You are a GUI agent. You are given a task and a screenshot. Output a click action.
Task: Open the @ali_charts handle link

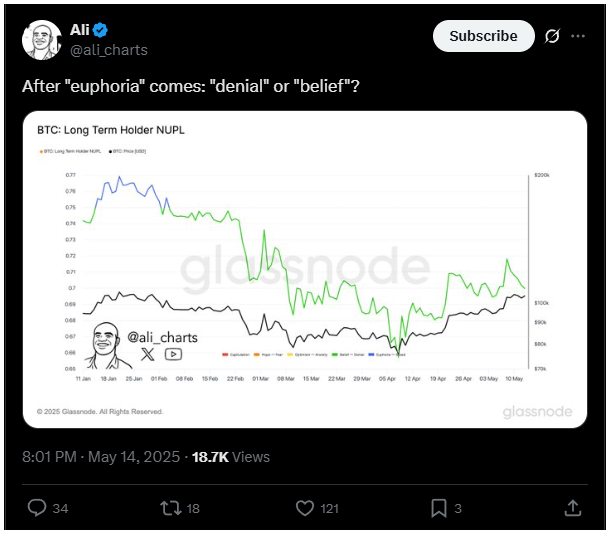point(109,50)
